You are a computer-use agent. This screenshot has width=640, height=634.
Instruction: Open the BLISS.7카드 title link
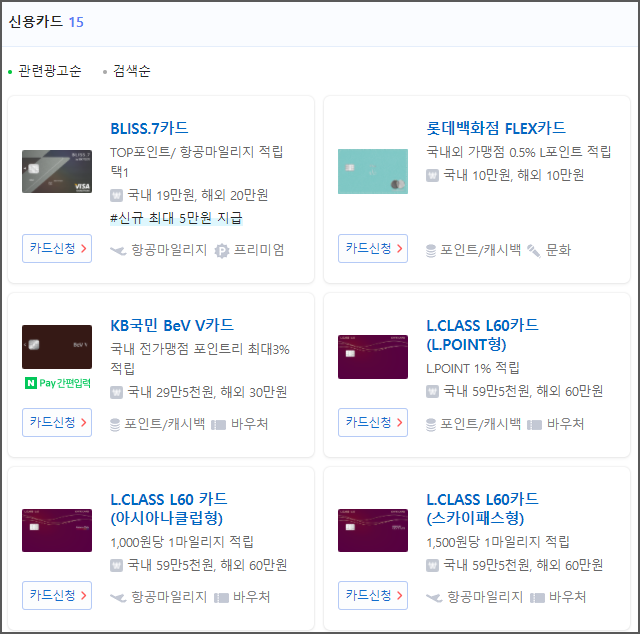pyautogui.click(x=149, y=128)
